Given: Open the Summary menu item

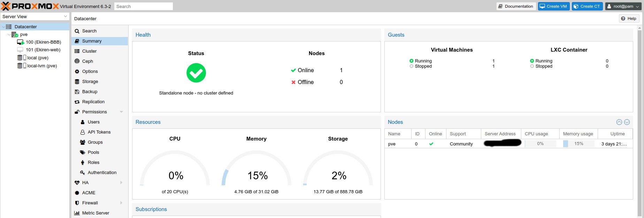Looking at the screenshot, I should pos(100,41).
